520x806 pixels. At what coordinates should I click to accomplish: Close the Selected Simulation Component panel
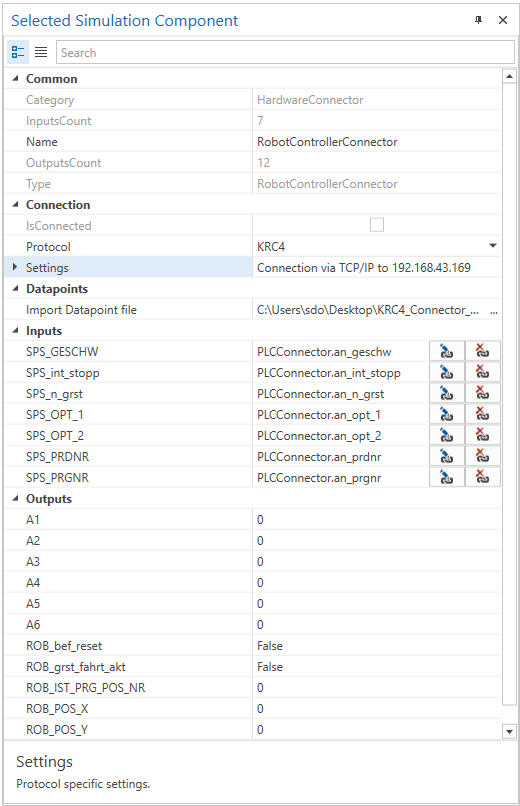(x=503, y=20)
